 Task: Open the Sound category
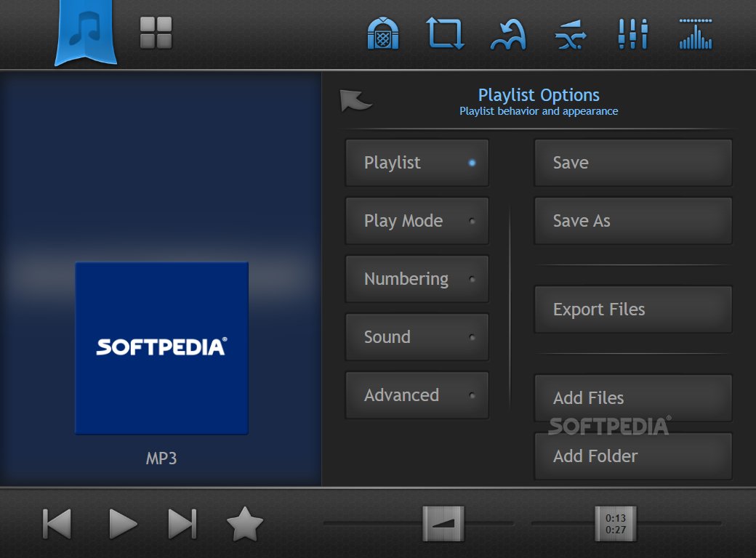coord(417,337)
